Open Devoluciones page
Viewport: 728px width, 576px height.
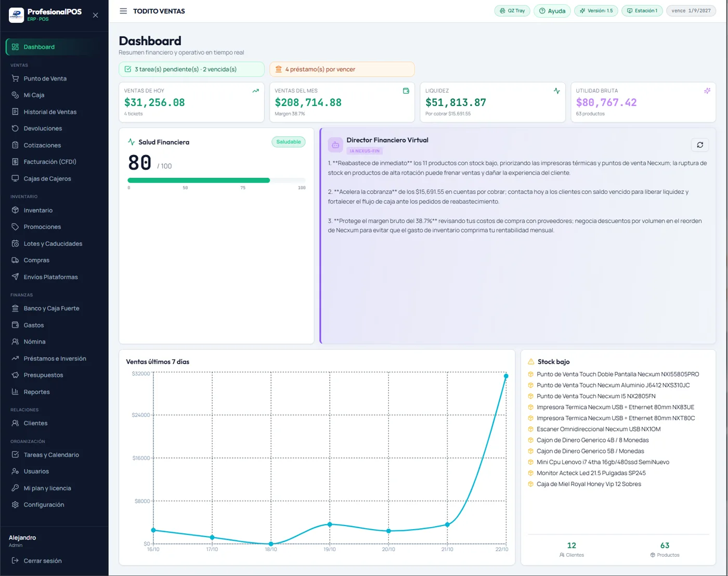coord(54,128)
